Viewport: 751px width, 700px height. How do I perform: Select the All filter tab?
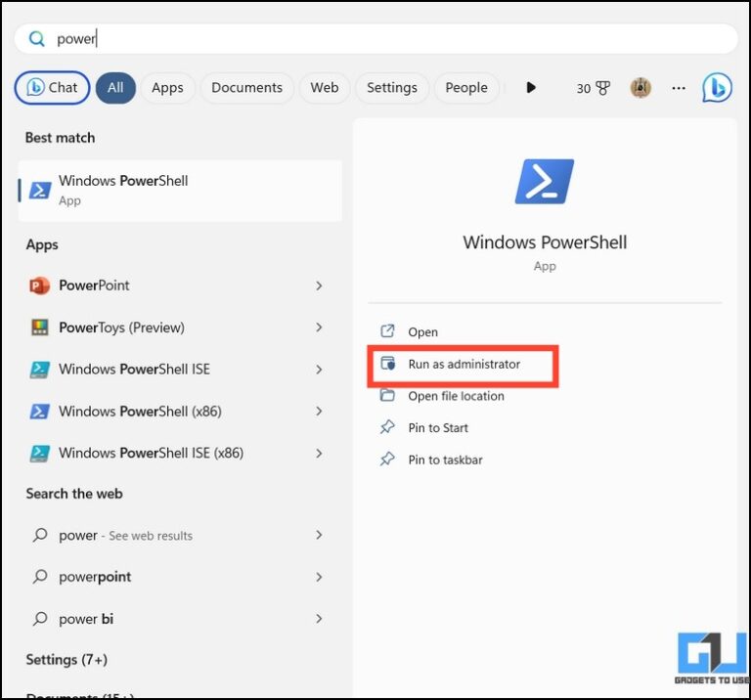click(115, 88)
